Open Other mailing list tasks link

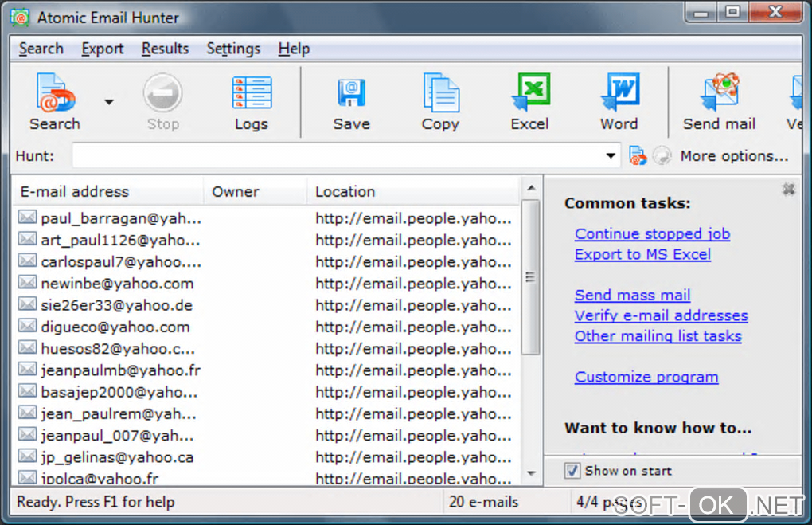[658, 336]
